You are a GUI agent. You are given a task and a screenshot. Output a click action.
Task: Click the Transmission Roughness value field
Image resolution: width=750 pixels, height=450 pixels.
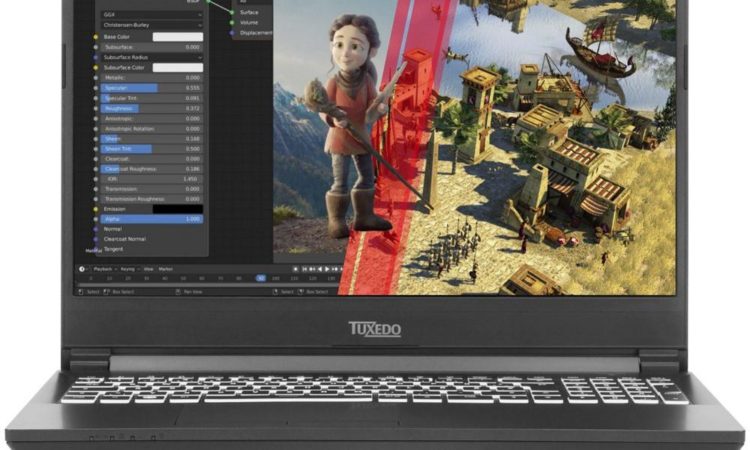(x=152, y=199)
